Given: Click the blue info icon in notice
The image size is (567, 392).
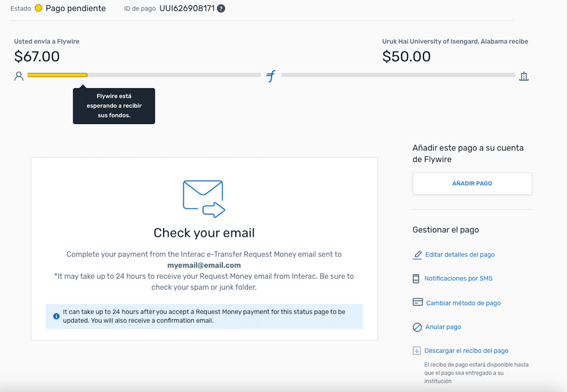Looking at the screenshot, I should (x=56, y=316).
